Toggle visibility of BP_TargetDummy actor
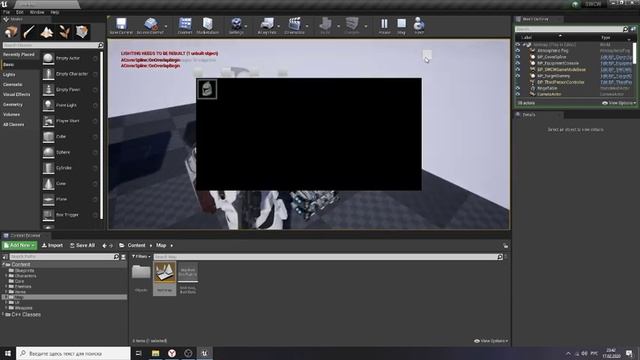This screenshot has width=640, height=360. coord(518,76)
